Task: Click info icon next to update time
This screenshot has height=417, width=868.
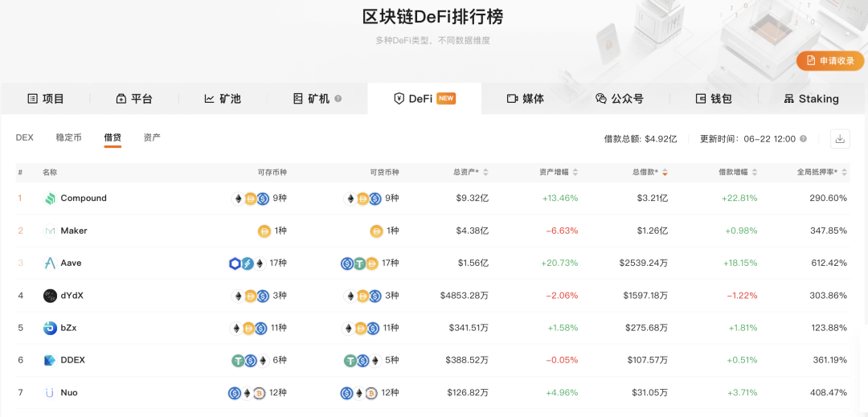Action: coord(804,139)
